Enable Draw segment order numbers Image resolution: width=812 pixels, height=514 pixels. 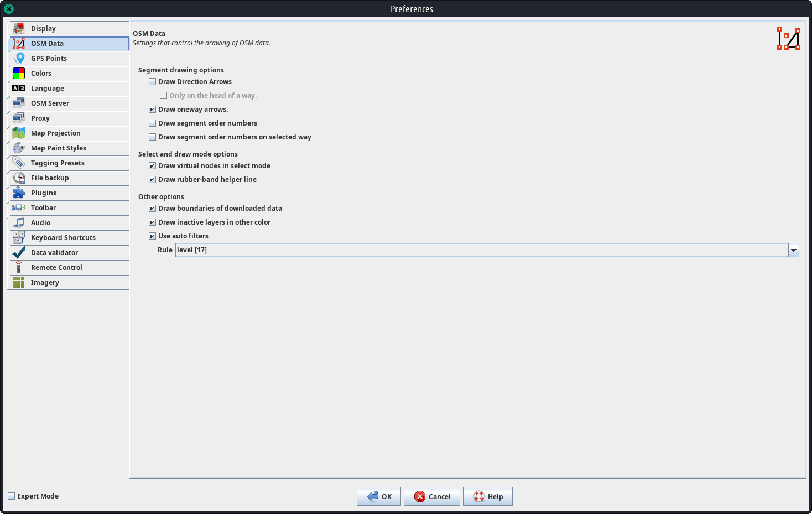[152, 123]
